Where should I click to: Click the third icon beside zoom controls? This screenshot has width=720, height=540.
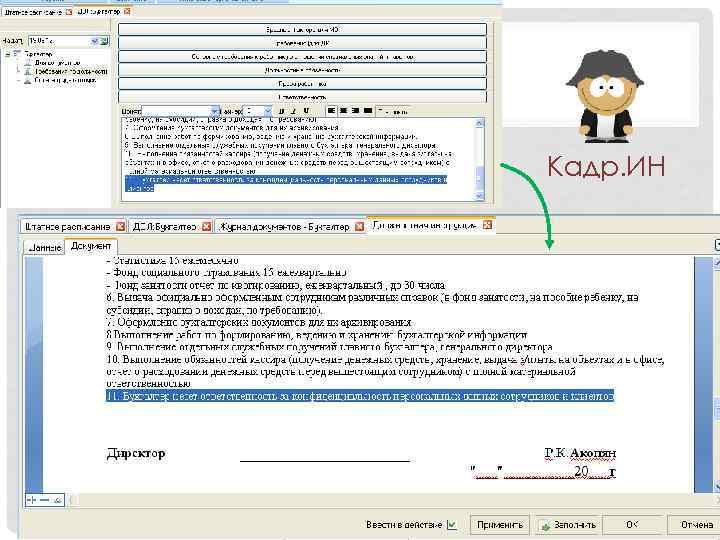point(58,500)
